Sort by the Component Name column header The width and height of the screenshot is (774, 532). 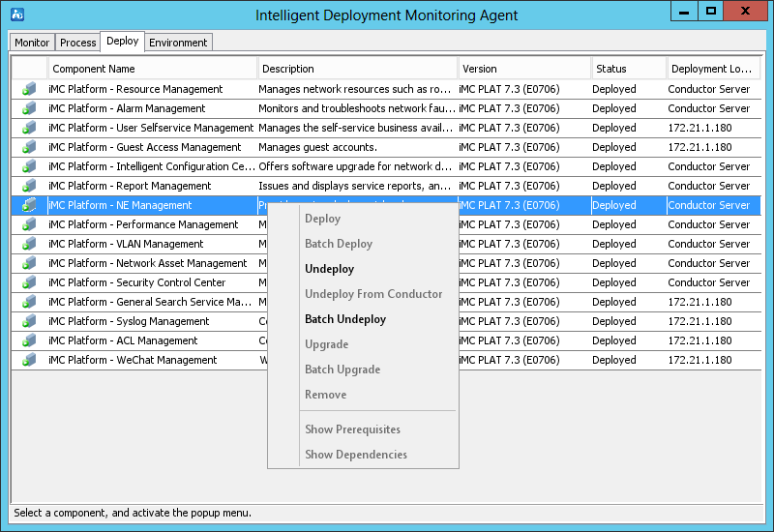coord(153,69)
